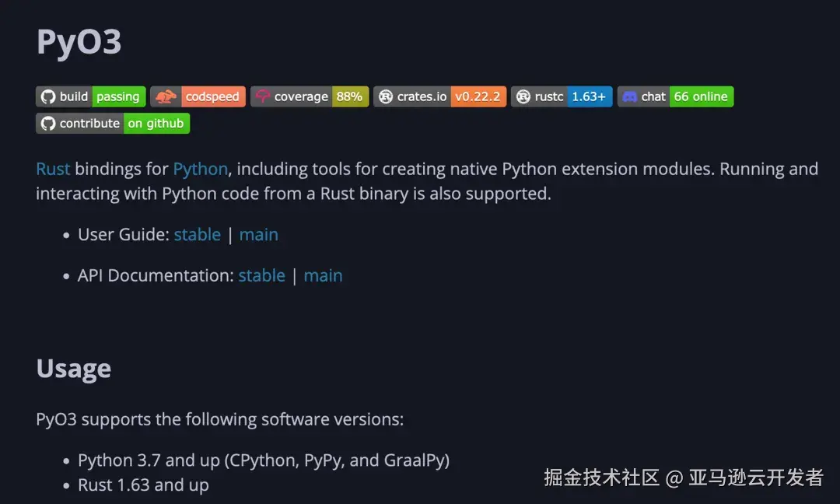Image resolution: width=840 pixels, height=504 pixels.
Task: Open the chat 66 online Discord badge
Action: click(676, 96)
